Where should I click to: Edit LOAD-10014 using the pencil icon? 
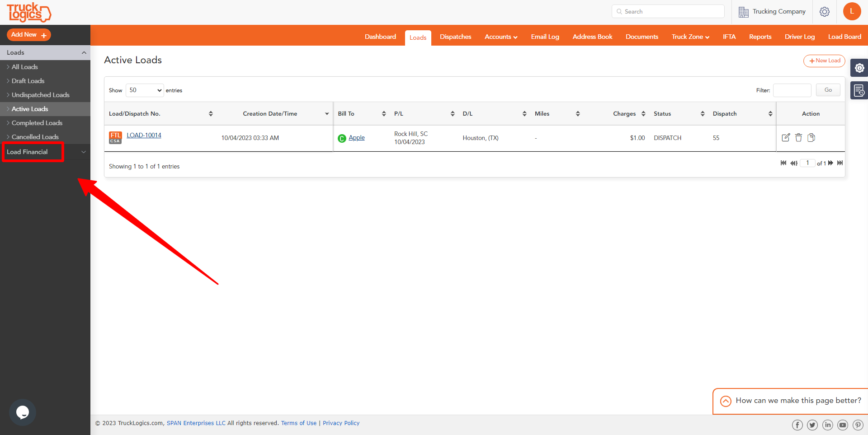pyautogui.click(x=786, y=137)
